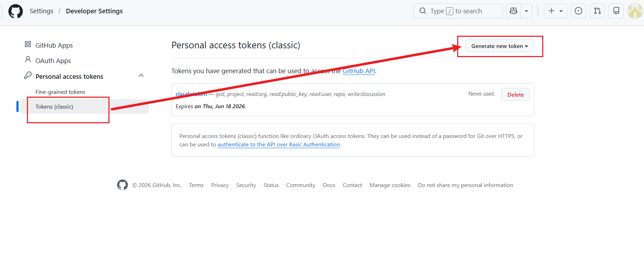Click Manage cookies in the footer

pyautogui.click(x=390, y=185)
